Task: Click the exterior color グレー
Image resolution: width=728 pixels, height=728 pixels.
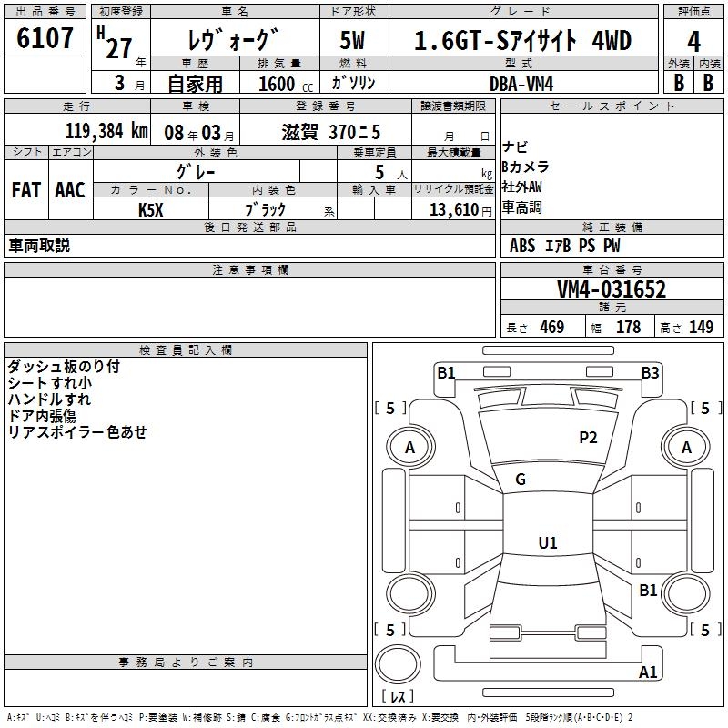Action: tap(196, 172)
